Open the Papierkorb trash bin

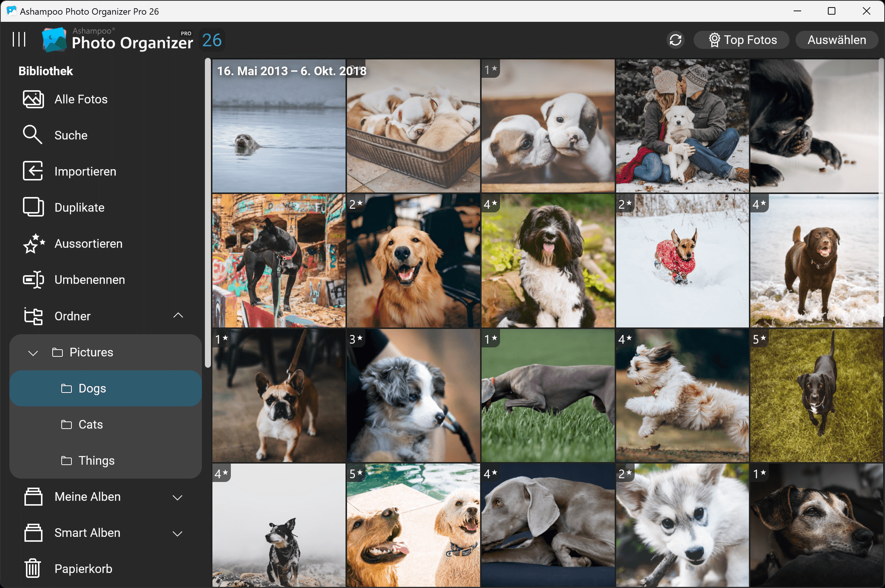(x=83, y=568)
